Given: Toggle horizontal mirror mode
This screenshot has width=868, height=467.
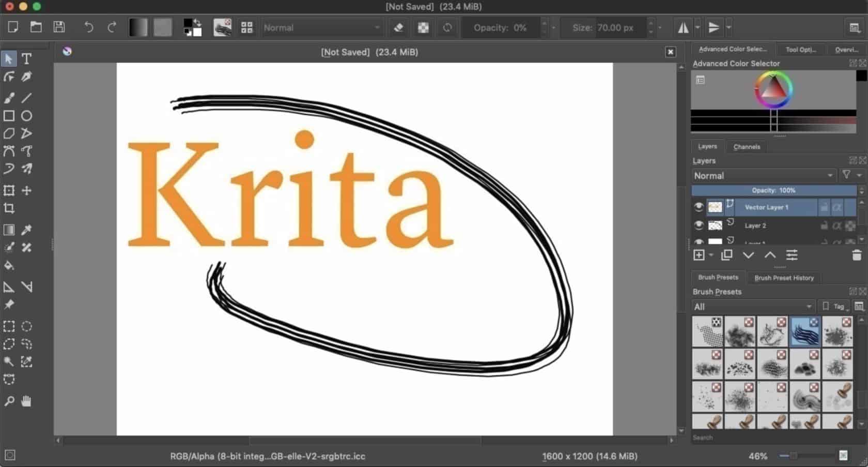Looking at the screenshot, I should coord(683,27).
